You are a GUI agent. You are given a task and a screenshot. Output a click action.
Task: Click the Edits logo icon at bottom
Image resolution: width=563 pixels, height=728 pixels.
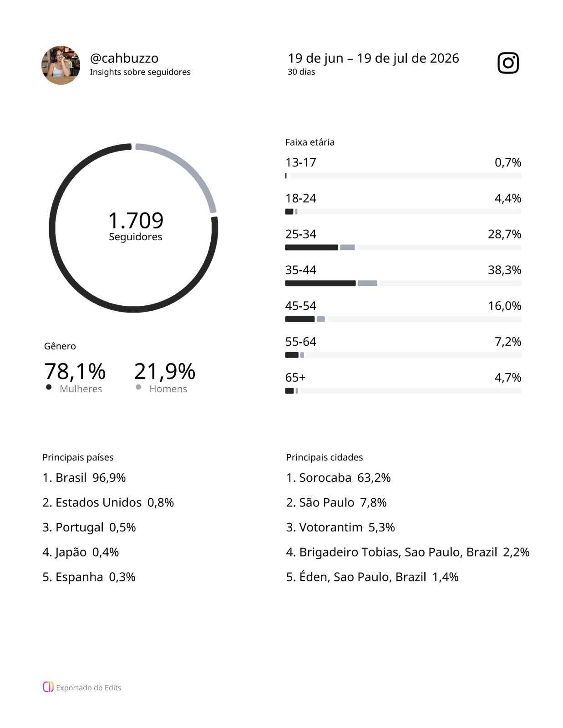tap(48, 687)
